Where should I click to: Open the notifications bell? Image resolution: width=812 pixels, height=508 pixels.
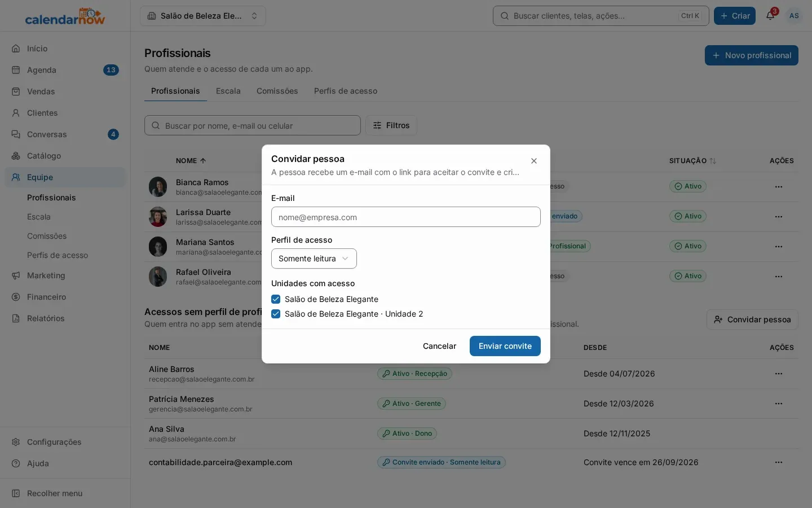[770, 16]
